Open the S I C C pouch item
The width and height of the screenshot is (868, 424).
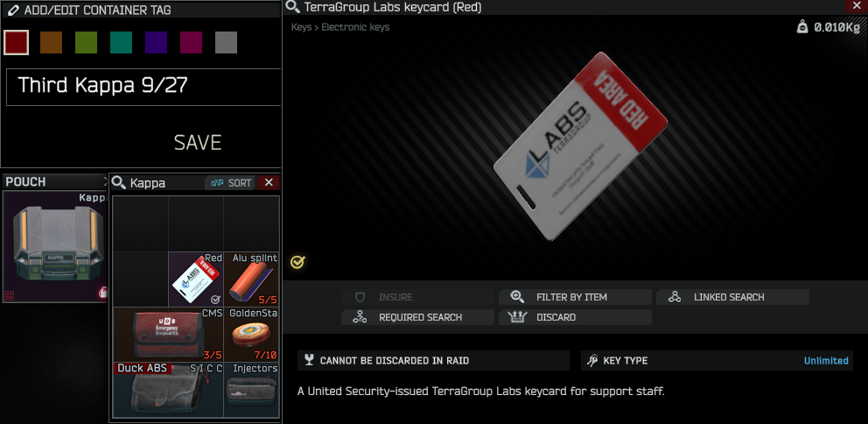click(x=168, y=390)
